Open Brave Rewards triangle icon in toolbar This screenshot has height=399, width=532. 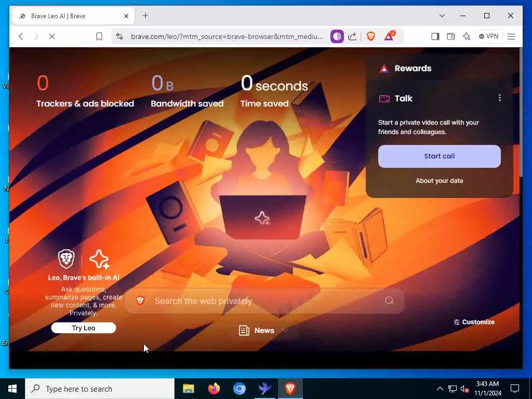click(x=389, y=36)
